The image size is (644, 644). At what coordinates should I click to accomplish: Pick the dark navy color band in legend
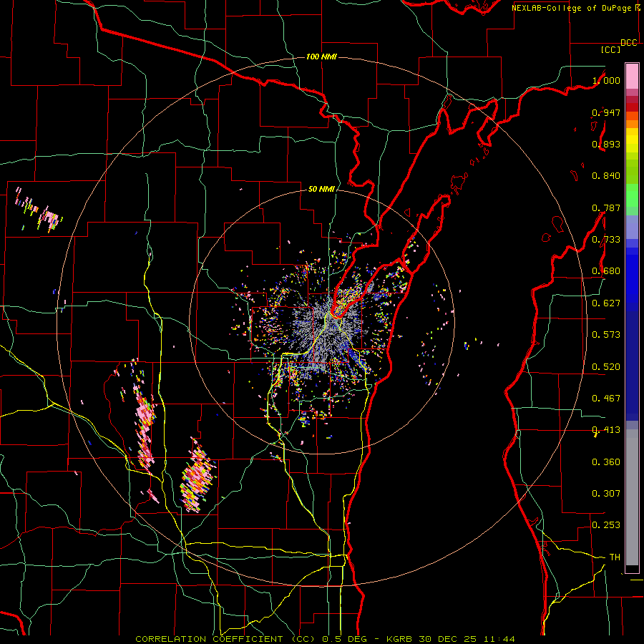click(632, 366)
